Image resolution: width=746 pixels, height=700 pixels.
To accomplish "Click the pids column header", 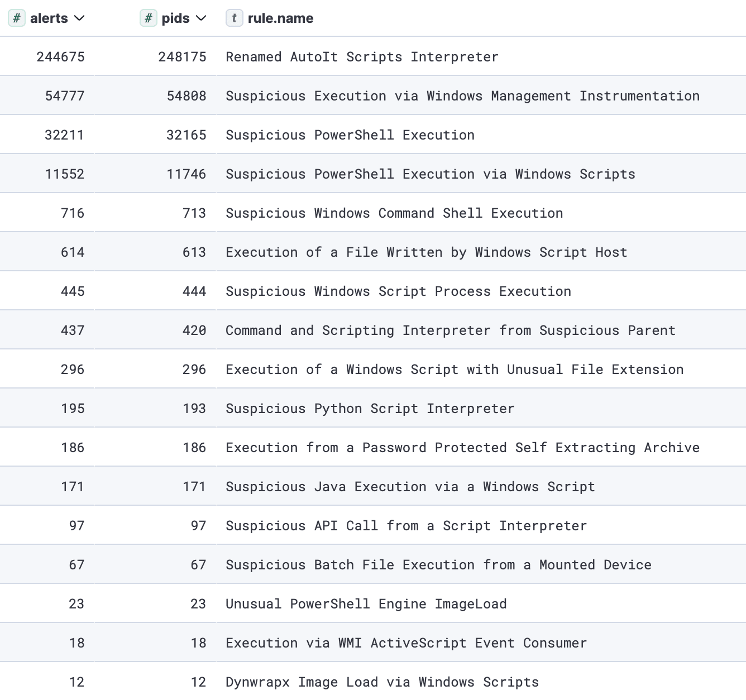I will 174,18.
